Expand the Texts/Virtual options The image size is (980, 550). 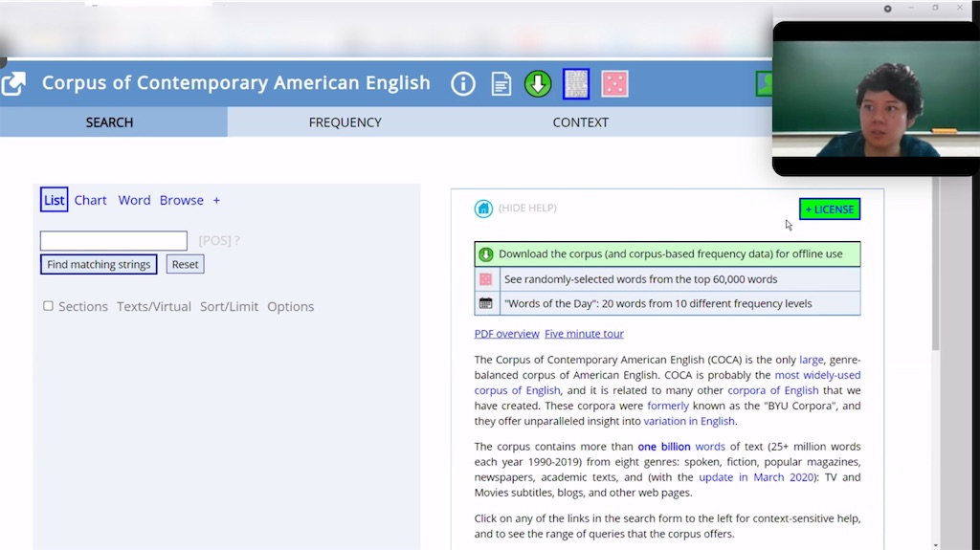point(154,306)
